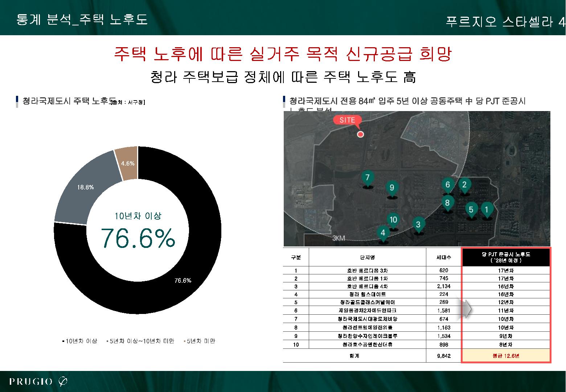The width and height of the screenshot is (566, 392).
Task: Click map pin number 1
Action: tap(487, 210)
